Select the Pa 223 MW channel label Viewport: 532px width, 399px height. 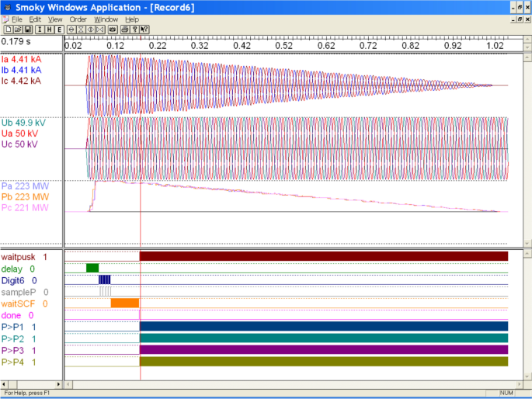[x=25, y=186]
